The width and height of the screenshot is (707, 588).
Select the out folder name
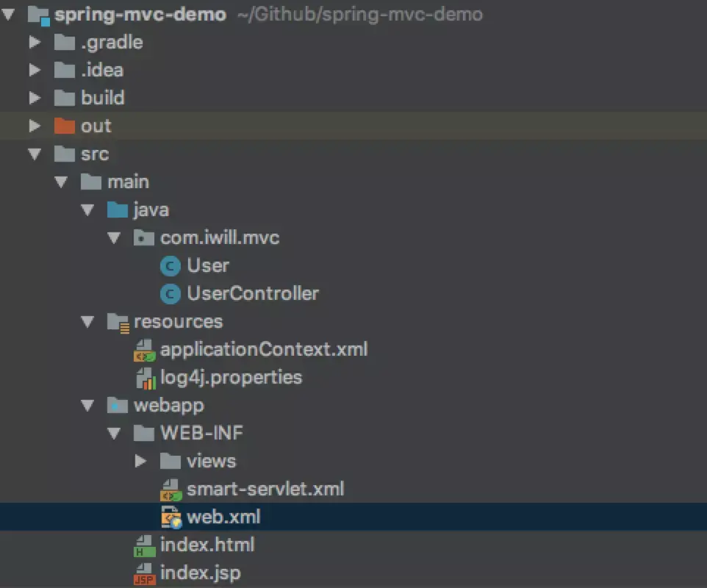(x=96, y=126)
